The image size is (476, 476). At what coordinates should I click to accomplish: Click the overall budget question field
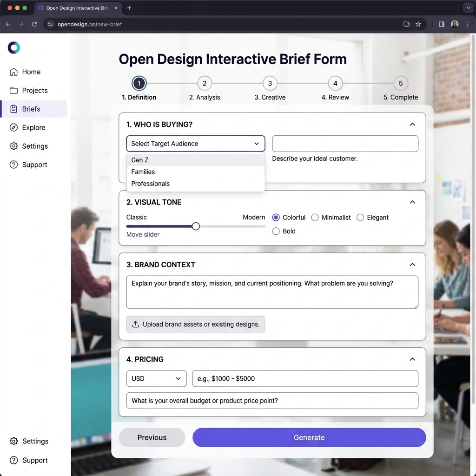[272, 401]
